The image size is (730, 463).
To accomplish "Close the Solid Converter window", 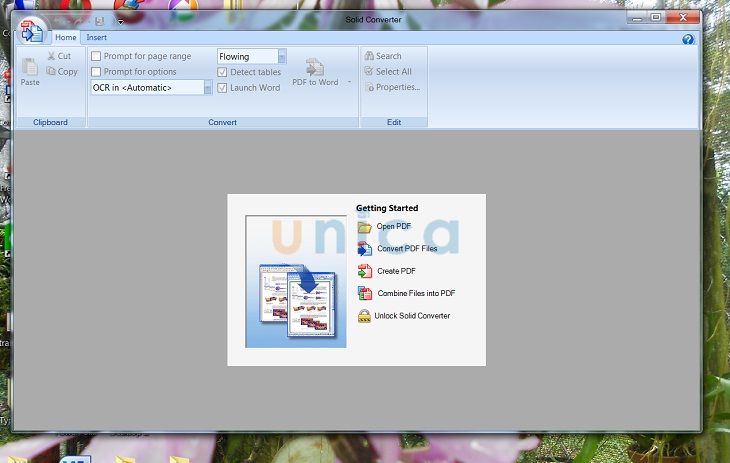I will 683,18.
